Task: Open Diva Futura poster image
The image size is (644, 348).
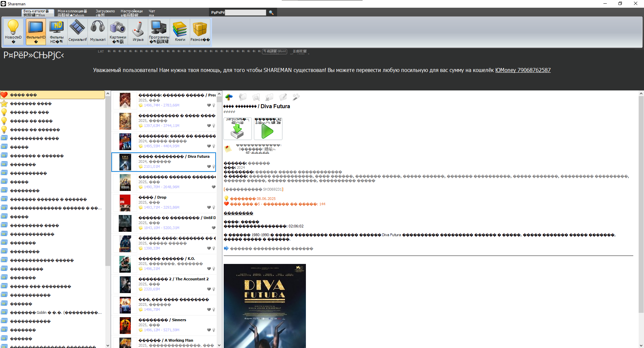Action: tap(265, 306)
